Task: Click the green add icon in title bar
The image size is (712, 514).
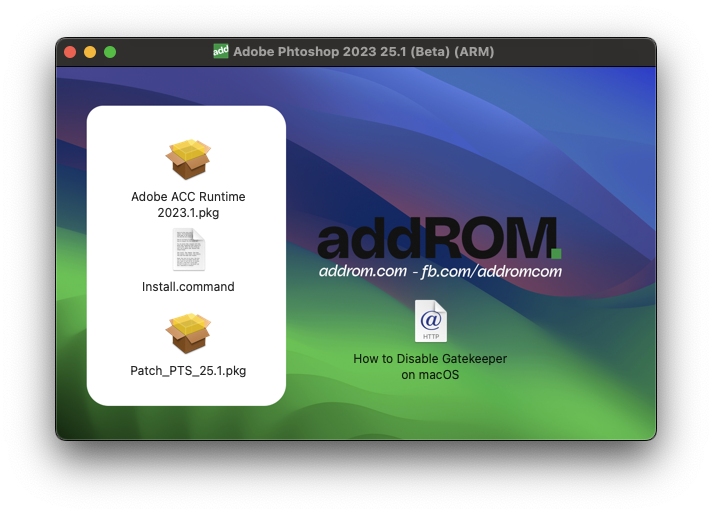Action: (x=221, y=51)
